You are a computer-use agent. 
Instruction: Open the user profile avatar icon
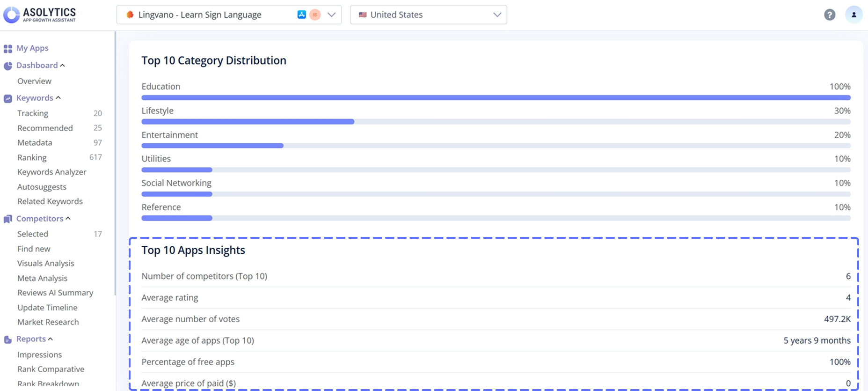853,15
